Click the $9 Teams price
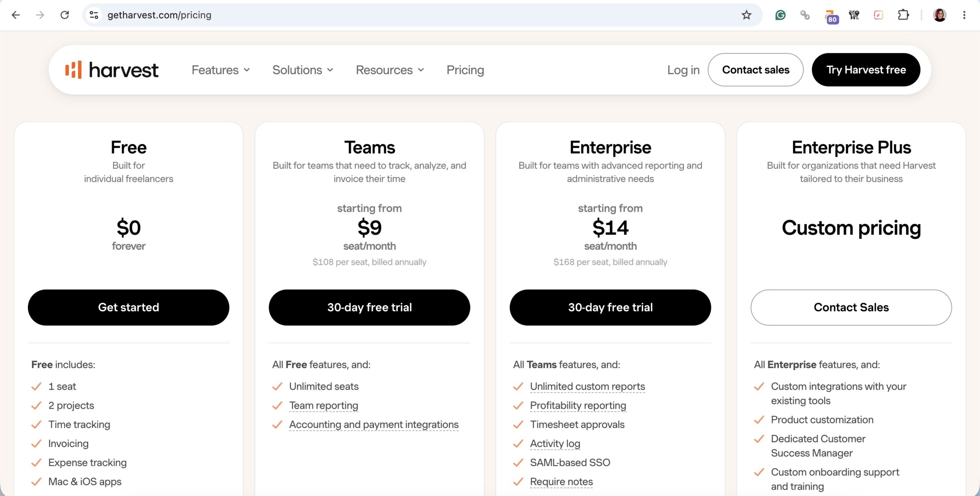This screenshot has width=980, height=496. pos(369,228)
